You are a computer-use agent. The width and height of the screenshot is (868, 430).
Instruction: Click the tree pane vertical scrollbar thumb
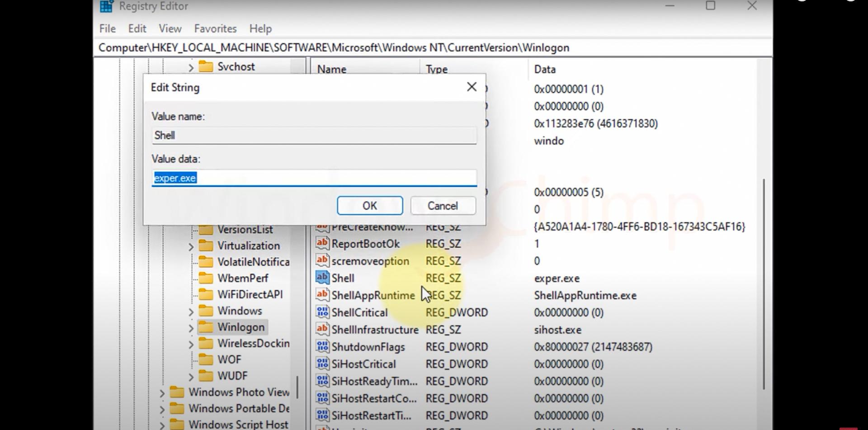[297, 387]
